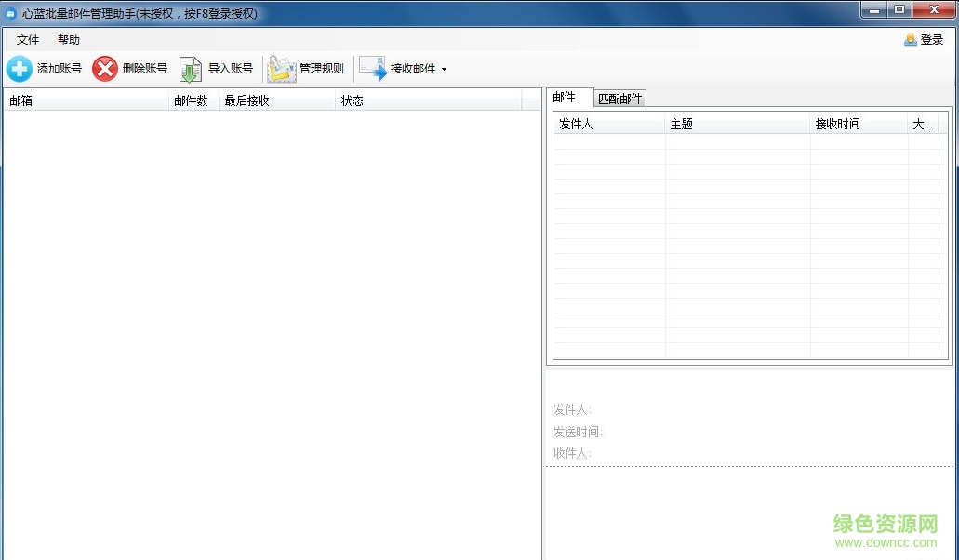Open 管理规则 via its rules icon
Viewport: 959px width, 560px height.
click(x=282, y=68)
